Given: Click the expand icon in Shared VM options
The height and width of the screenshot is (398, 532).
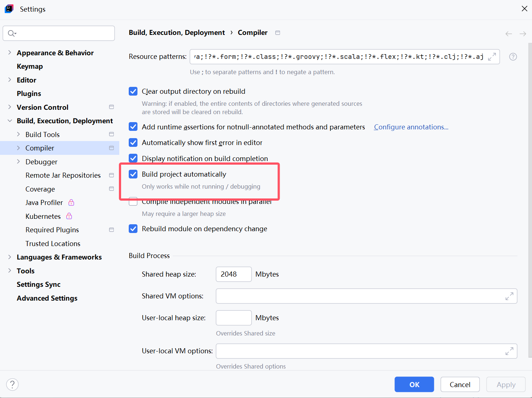Looking at the screenshot, I should 509,296.
